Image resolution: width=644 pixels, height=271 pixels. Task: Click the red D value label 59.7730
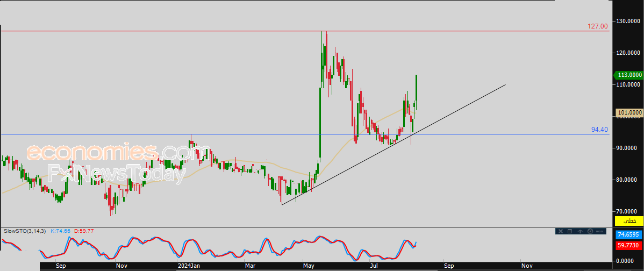[x=629, y=245]
